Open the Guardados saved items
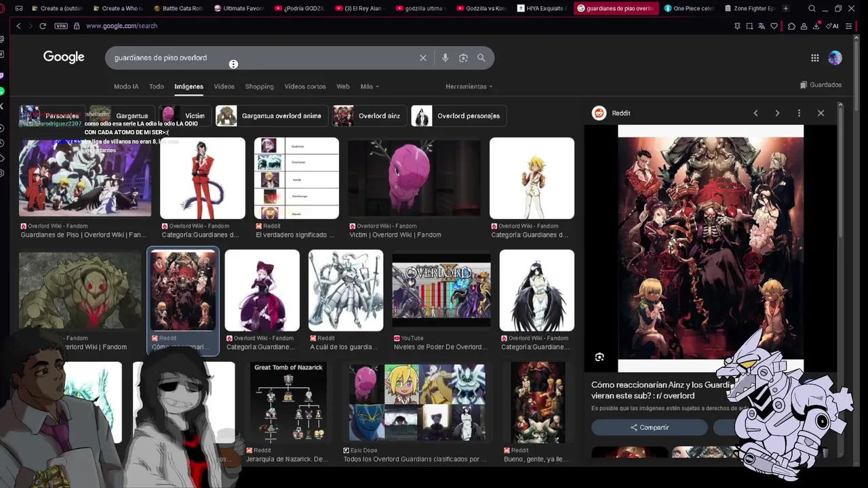The width and height of the screenshot is (868, 488). click(821, 85)
